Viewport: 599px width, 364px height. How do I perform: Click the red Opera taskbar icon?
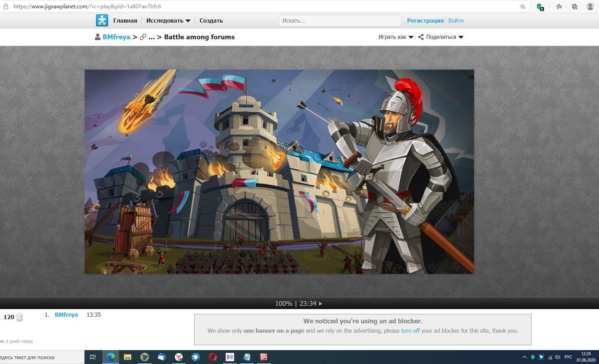(x=213, y=357)
